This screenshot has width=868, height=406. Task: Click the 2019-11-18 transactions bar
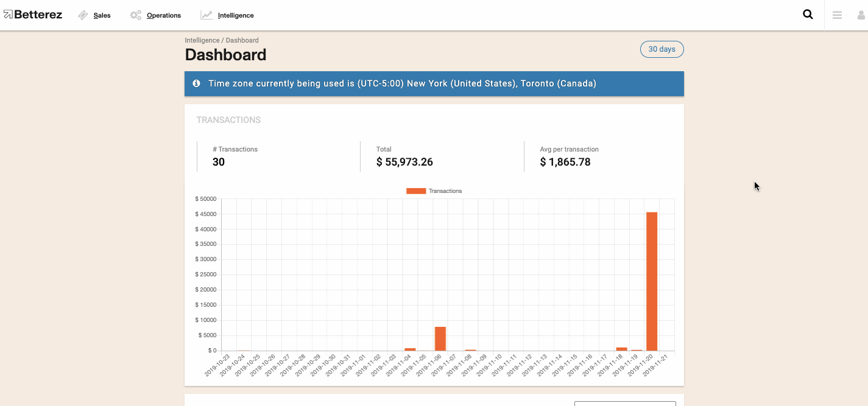(x=621, y=349)
